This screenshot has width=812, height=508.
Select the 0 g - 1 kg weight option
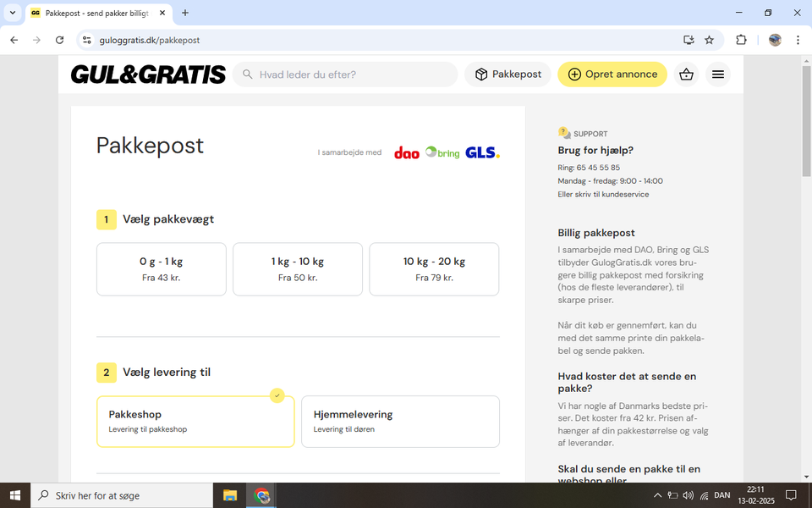(162, 269)
